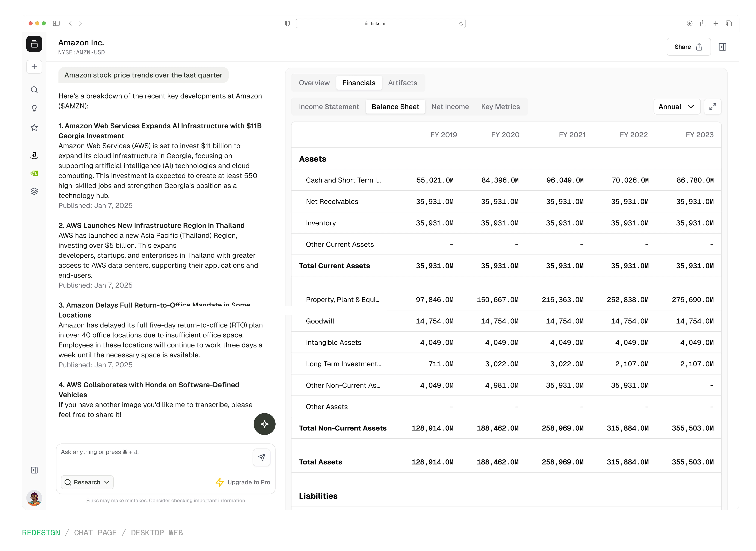Click the search icon in left sidebar
This screenshot has height=551, width=756.
click(34, 90)
